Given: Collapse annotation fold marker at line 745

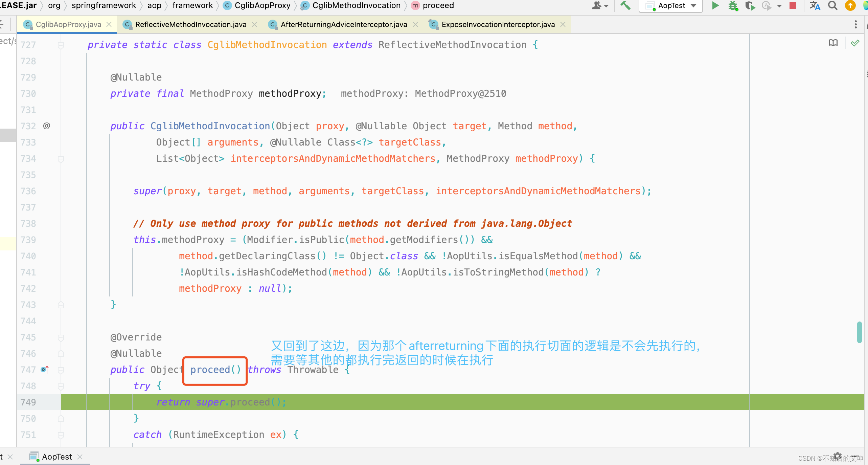Looking at the screenshot, I should pyautogui.click(x=61, y=337).
